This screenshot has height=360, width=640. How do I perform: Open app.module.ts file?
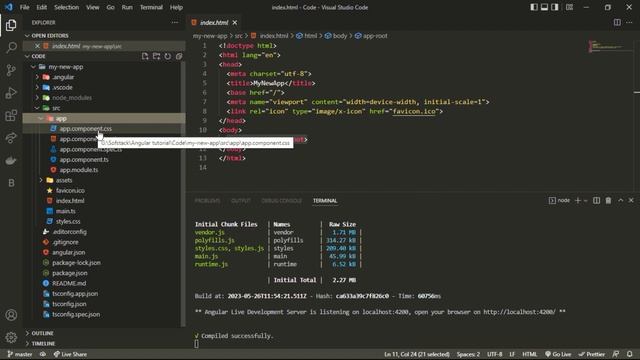pyautogui.click(x=104, y=170)
